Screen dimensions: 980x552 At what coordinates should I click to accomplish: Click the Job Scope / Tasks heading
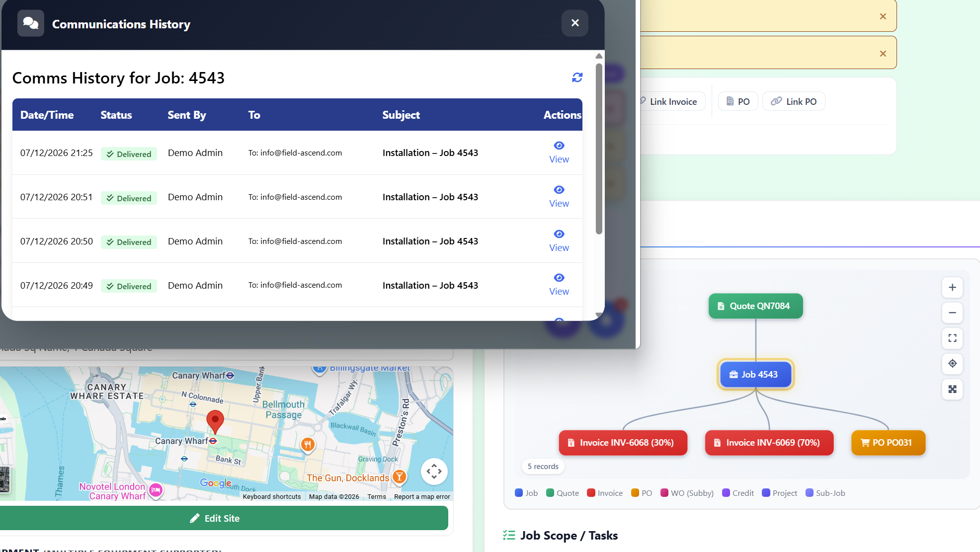coord(569,535)
